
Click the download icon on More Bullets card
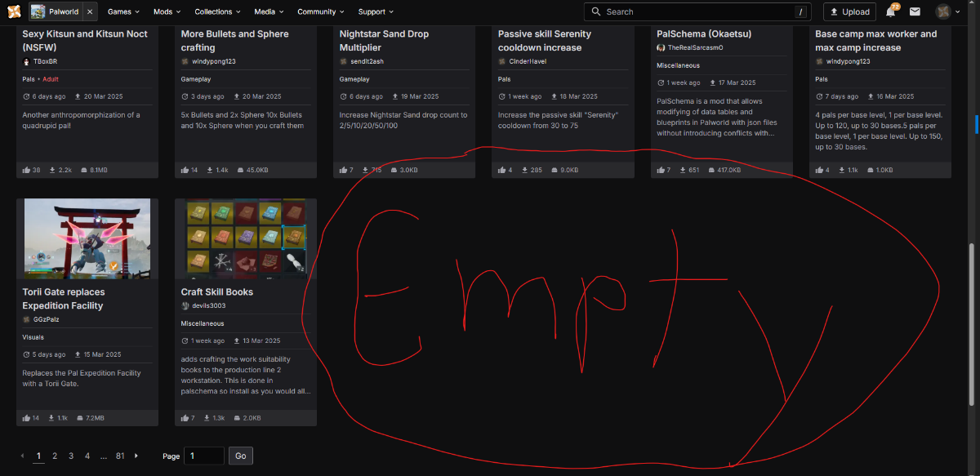(212, 170)
